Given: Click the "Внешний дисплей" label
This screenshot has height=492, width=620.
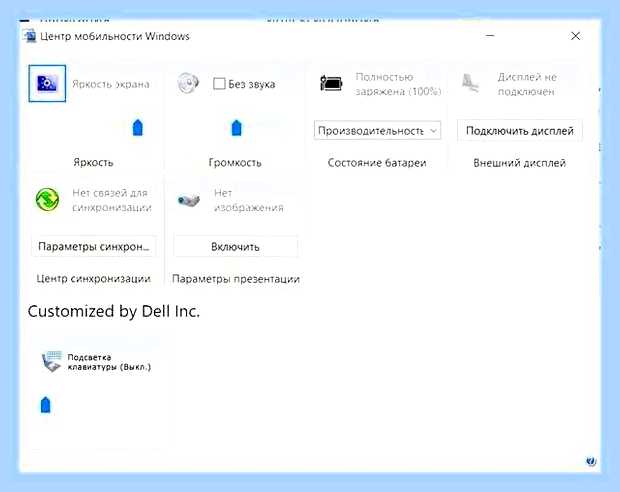Looking at the screenshot, I should pos(520,163).
